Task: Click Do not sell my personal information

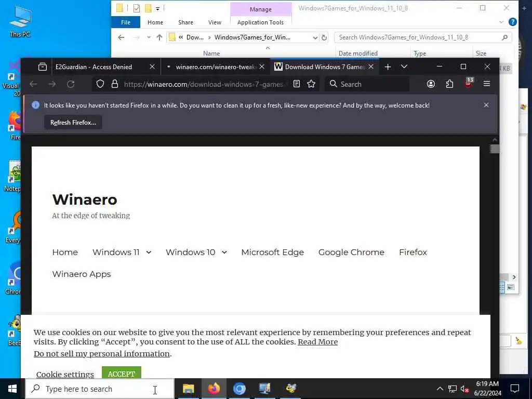Action: (102, 353)
